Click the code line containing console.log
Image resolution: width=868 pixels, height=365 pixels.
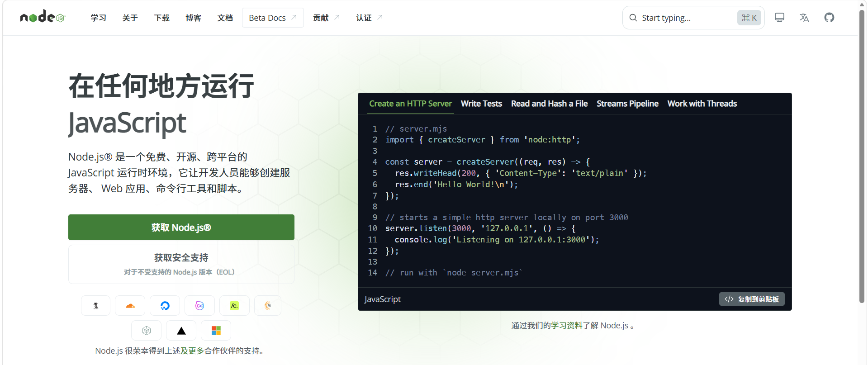point(497,239)
